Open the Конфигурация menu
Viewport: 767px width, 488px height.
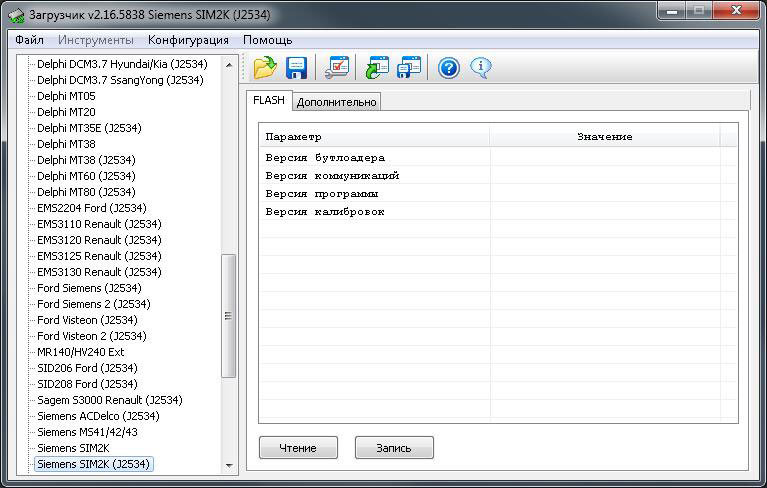click(188, 40)
